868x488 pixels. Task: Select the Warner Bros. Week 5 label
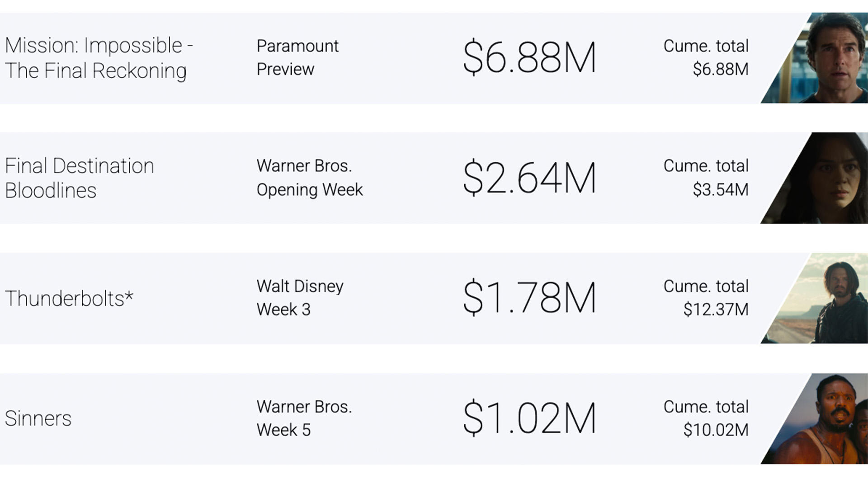pyautogui.click(x=304, y=418)
